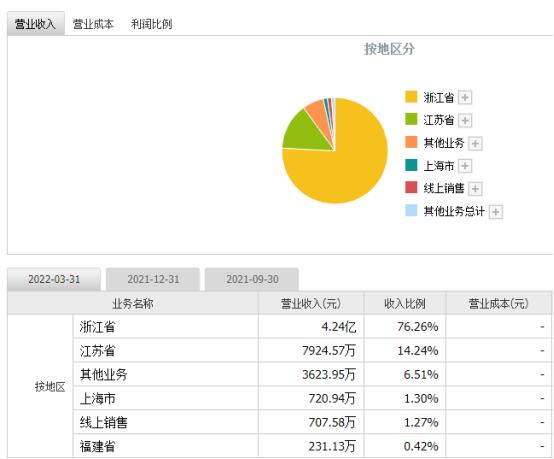Click the plus icon beside 线上销售
The width and height of the screenshot is (554, 459).
(x=475, y=189)
